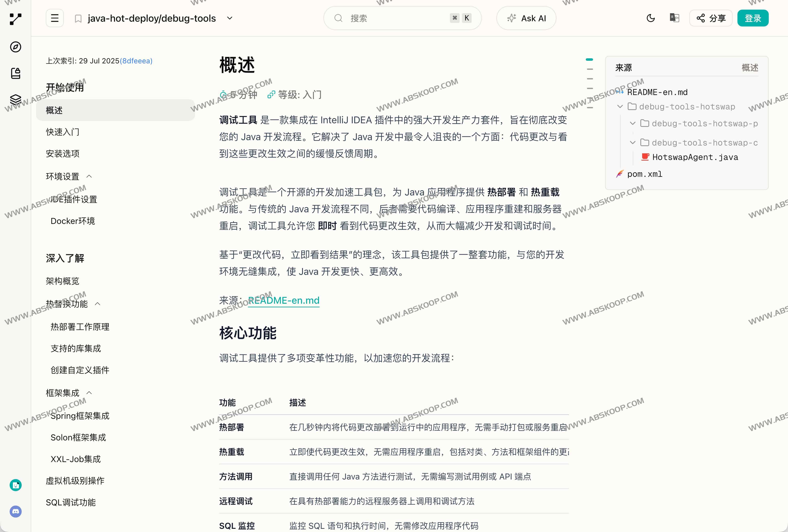
Task: Click the bookmark icon beside repository name
Action: (x=78, y=18)
